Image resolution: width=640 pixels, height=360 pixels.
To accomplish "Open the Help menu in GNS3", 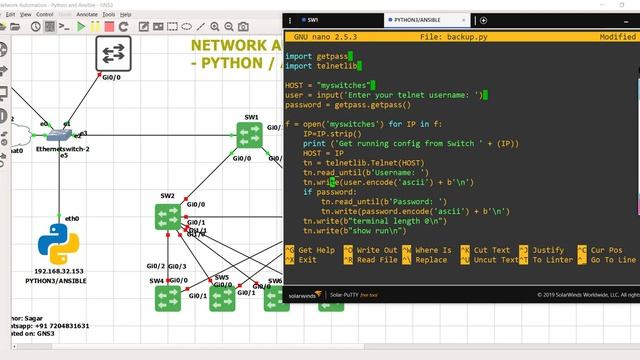I will tap(125, 14).
